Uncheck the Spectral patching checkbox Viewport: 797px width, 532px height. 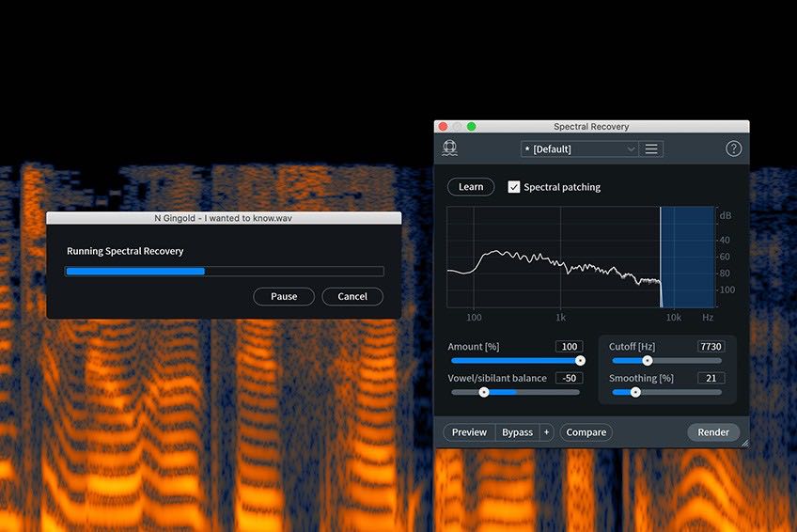coord(514,187)
